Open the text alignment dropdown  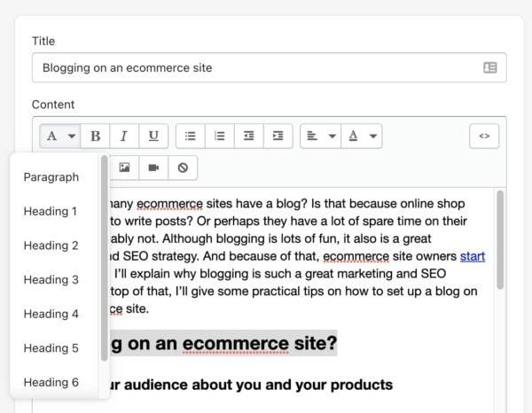(x=320, y=136)
